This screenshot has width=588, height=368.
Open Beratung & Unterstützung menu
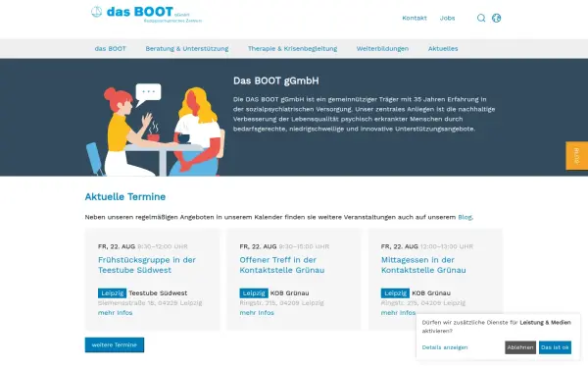click(187, 48)
